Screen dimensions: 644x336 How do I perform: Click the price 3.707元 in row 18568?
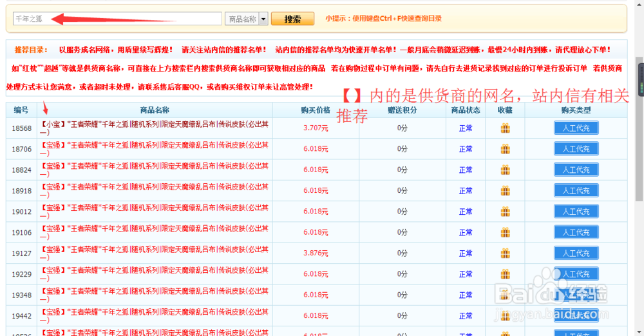click(316, 128)
